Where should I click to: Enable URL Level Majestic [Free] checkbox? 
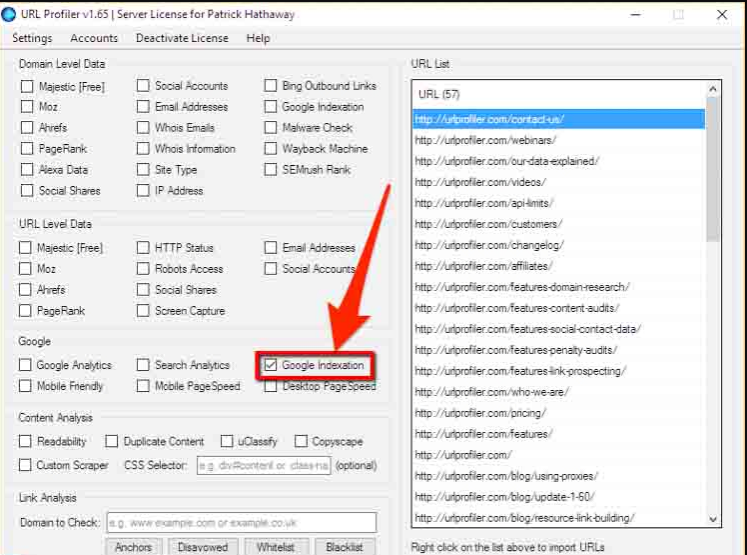coord(25,248)
